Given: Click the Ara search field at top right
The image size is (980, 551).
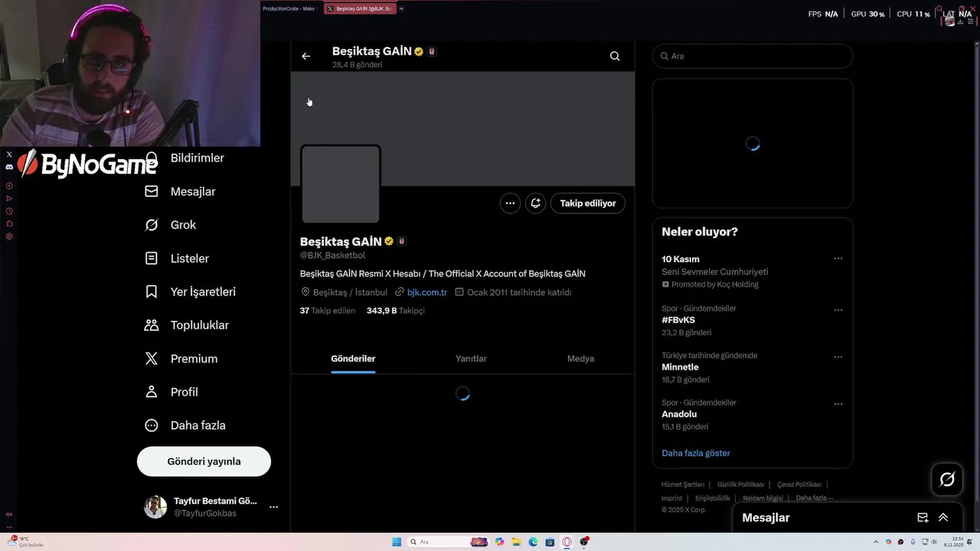Looking at the screenshot, I should click(753, 56).
